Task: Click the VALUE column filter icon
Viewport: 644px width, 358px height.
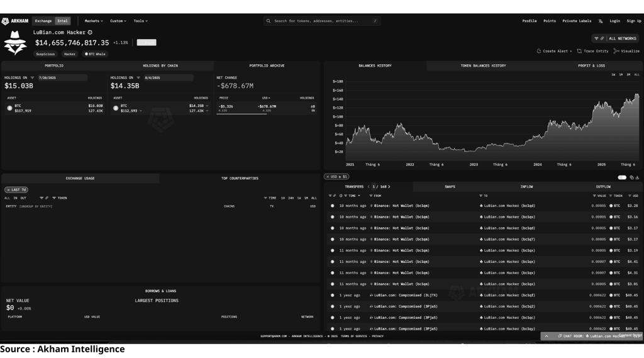Action: [594, 196]
